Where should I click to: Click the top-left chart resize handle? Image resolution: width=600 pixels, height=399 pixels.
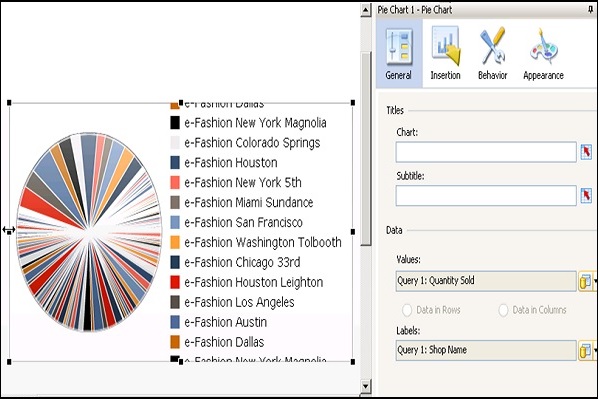[9, 103]
